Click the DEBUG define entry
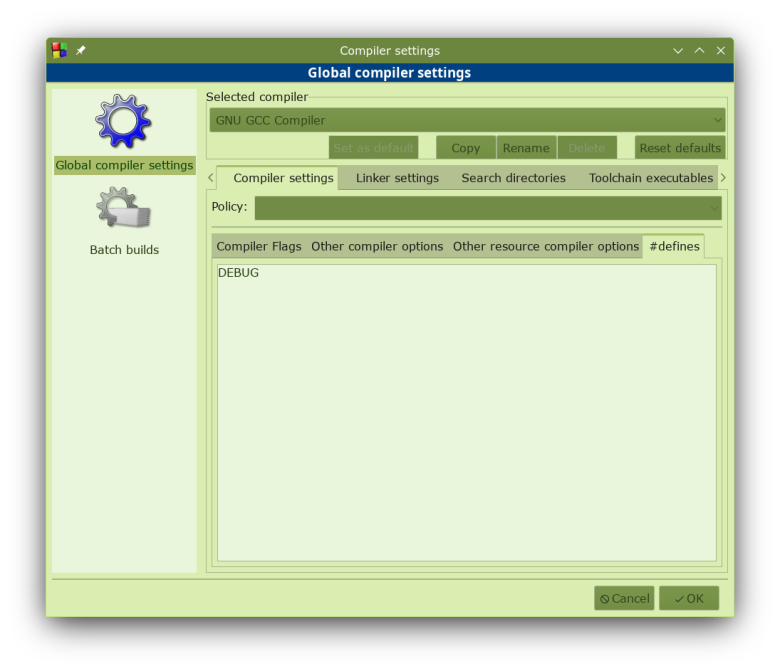The width and height of the screenshot is (780, 671). (238, 273)
